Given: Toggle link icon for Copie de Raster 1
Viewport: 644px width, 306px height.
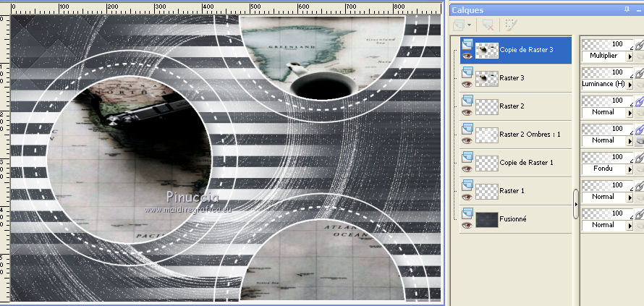Looking at the screenshot, I should pos(639,158).
